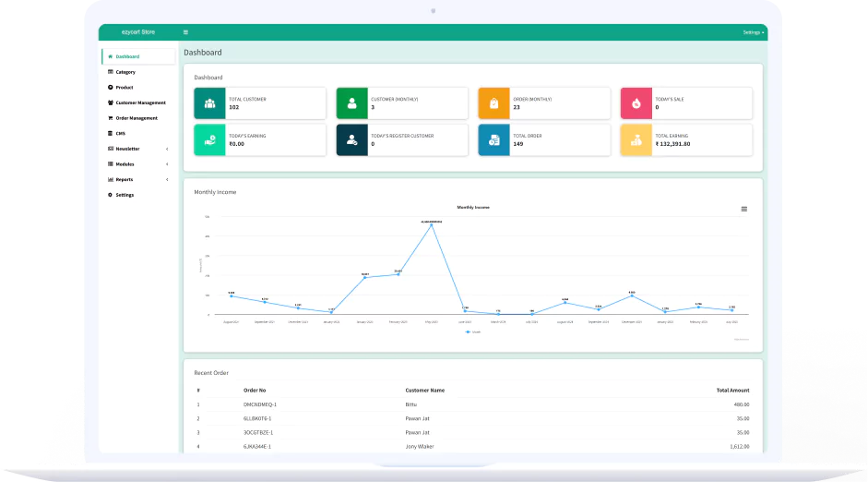Expand the Reports submenu chevron
This screenshot has height=482, width=868.
coord(167,179)
